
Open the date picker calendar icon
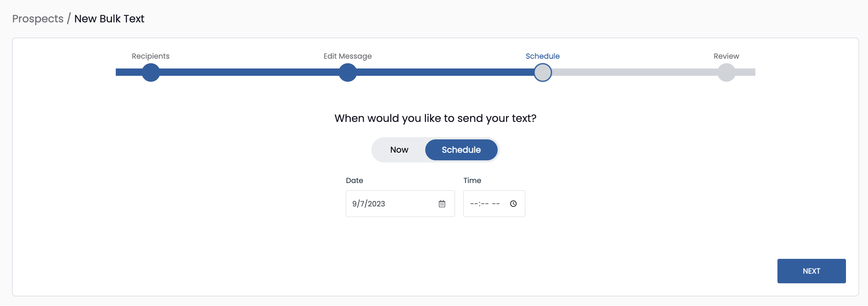click(442, 204)
